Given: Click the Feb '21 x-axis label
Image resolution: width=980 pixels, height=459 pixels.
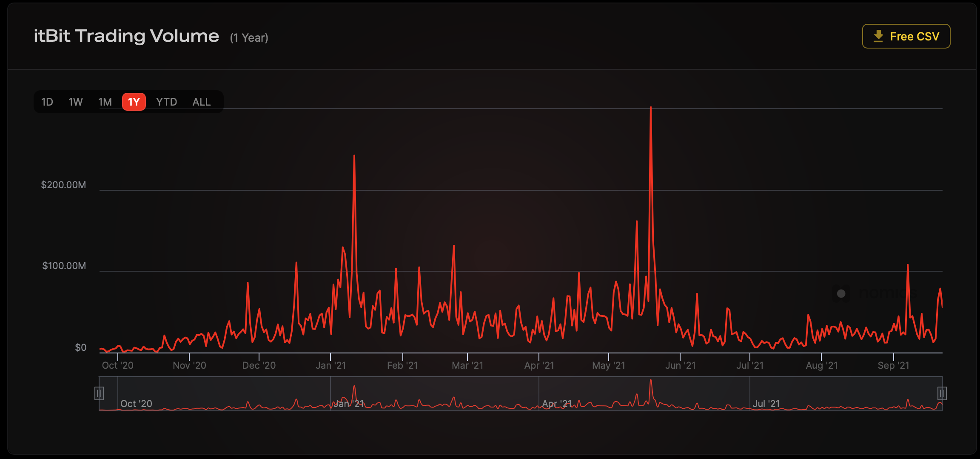Looking at the screenshot, I should coord(402,365).
